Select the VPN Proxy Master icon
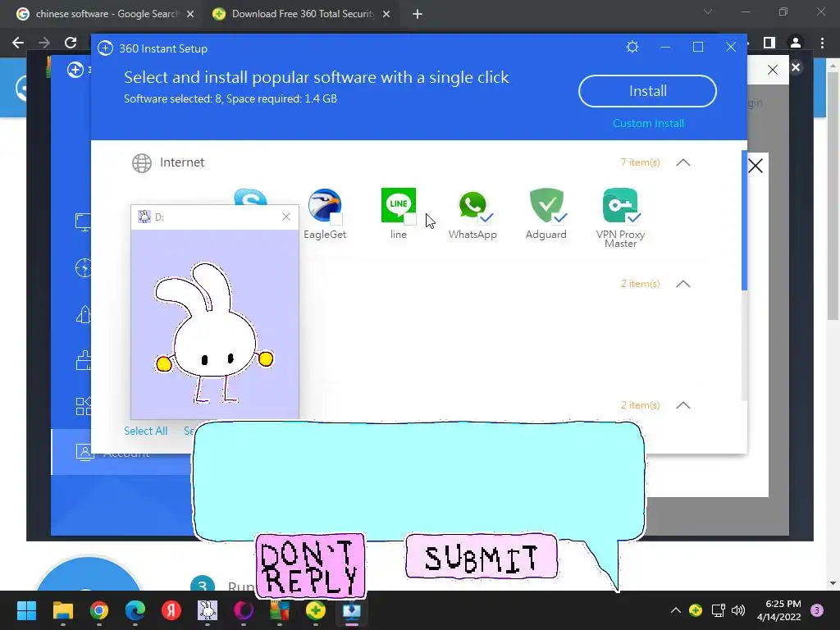Viewport: 840px width, 630px height. pos(620,205)
